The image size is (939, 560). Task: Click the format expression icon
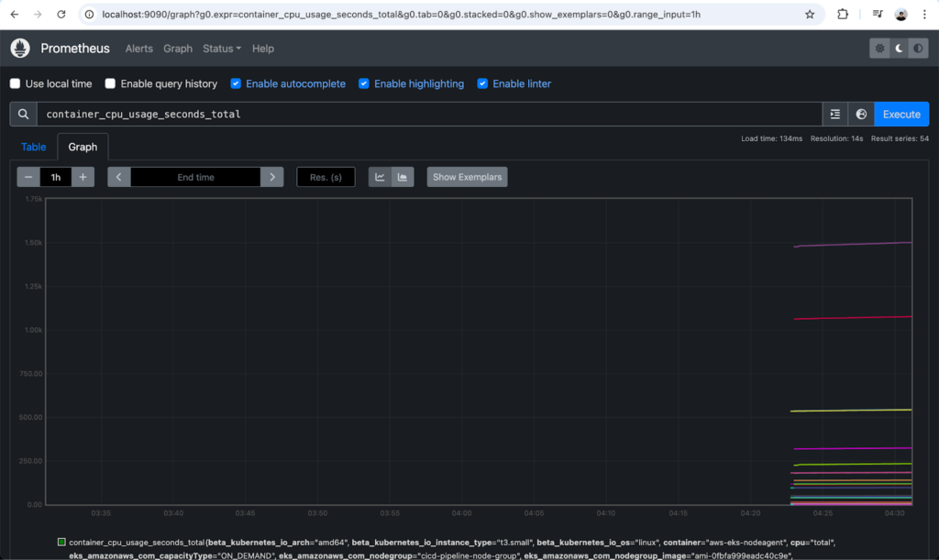tap(834, 115)
